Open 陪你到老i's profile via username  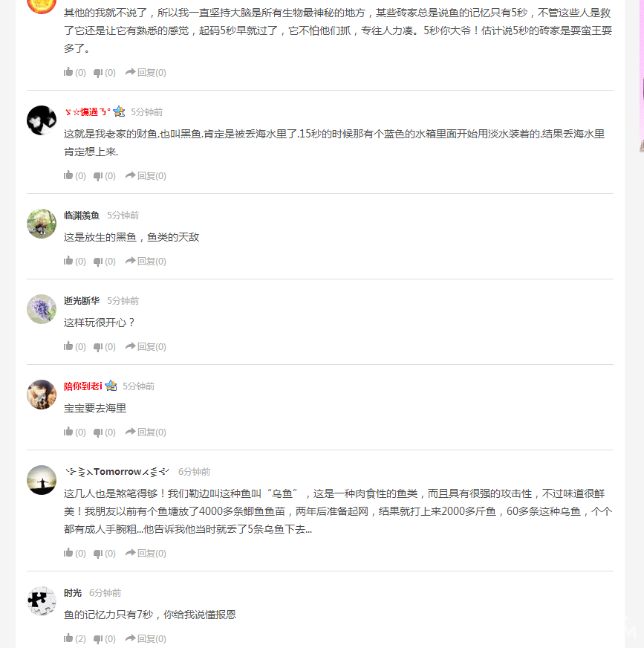click(83, 386)
